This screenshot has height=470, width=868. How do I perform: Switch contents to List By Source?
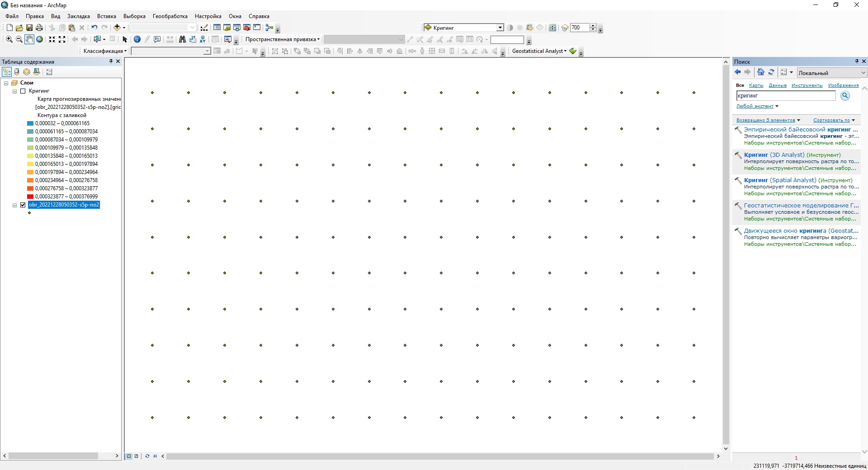coord(17,72)
